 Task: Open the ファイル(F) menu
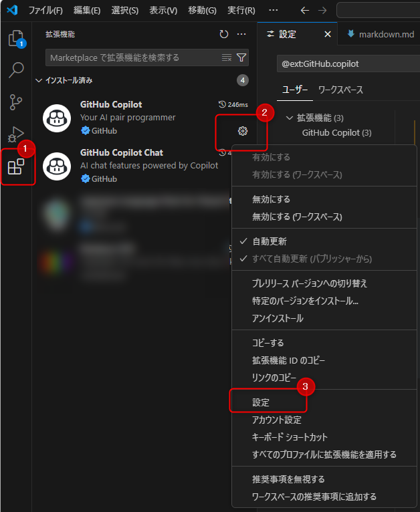coord(45,11)
